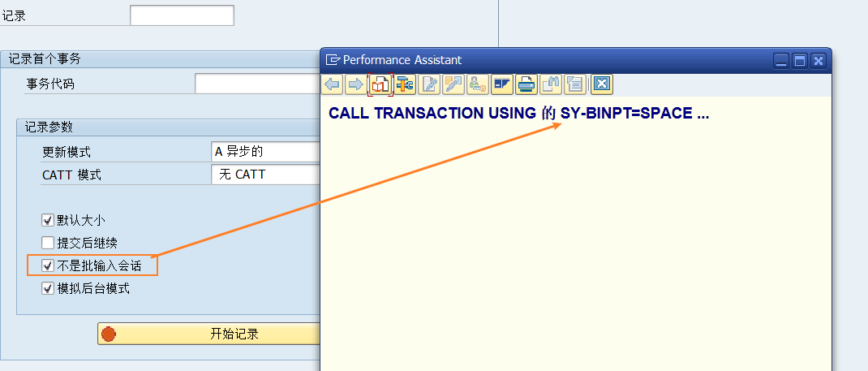
Task: Click the edit documentation pencil icon
Action: pyautogui.click(x=430, y=84)
